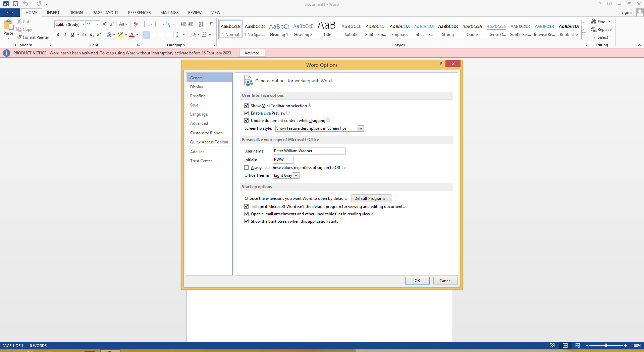Justify paragraph text
This screenshot has width=644, height=352.
click(168, 35)
